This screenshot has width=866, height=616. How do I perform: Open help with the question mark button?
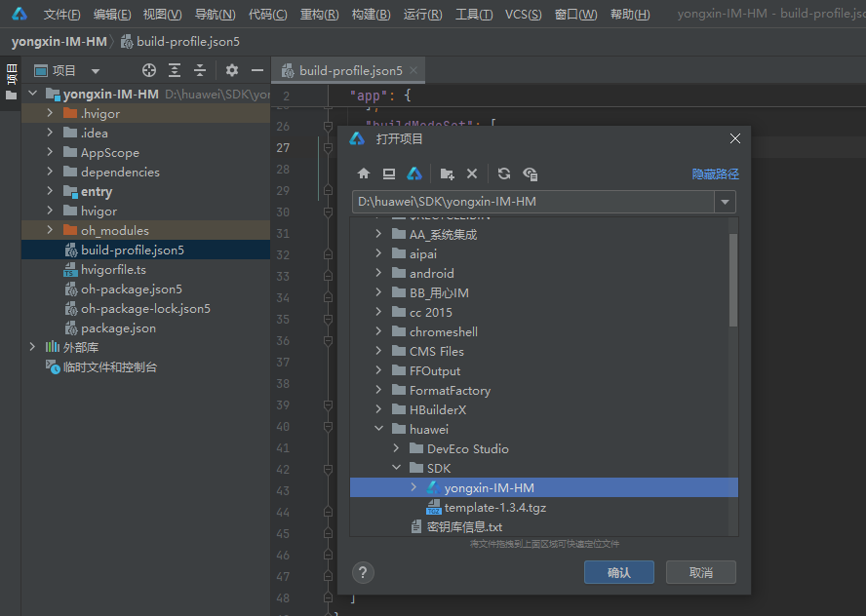click(x=363, y=572)
